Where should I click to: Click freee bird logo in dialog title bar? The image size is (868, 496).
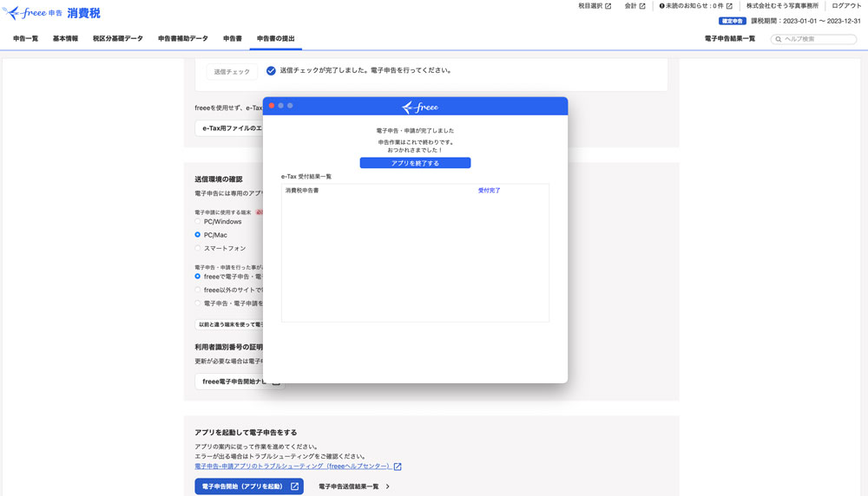[419, 107]
